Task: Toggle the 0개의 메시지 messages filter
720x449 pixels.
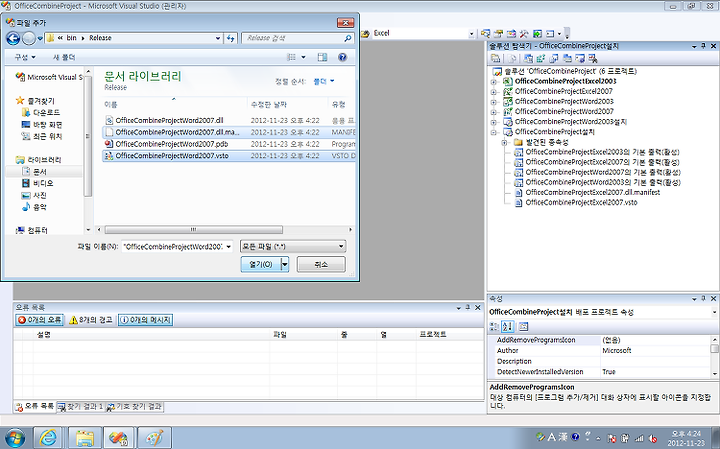Action: click(x=145, y=320)
